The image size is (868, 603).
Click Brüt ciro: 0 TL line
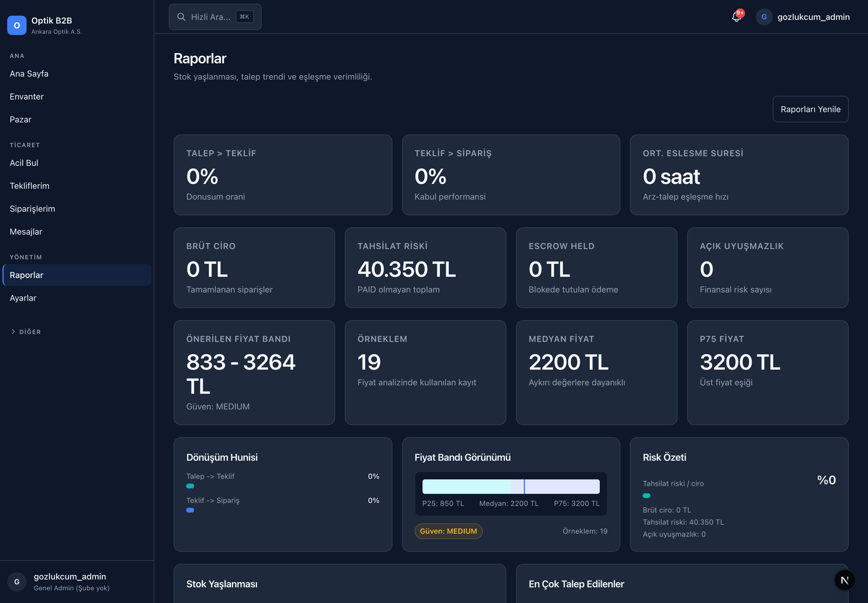667,510
